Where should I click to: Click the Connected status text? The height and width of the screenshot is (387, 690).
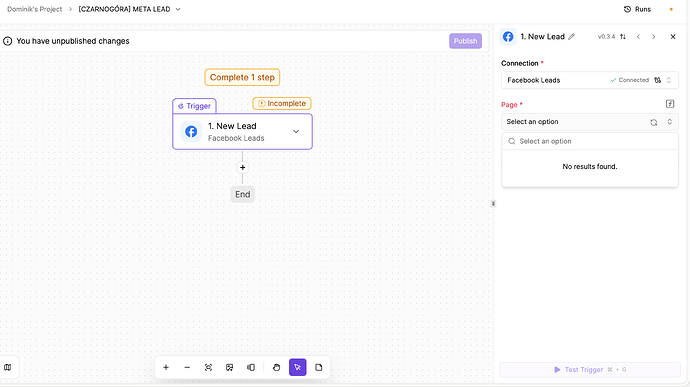(x=634, y=80)
